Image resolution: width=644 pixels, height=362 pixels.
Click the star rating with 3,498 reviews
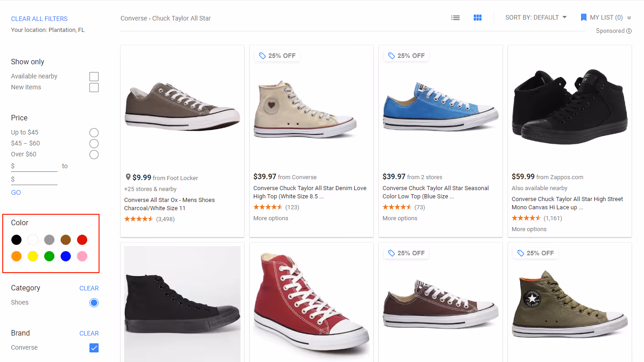[139, 219]
